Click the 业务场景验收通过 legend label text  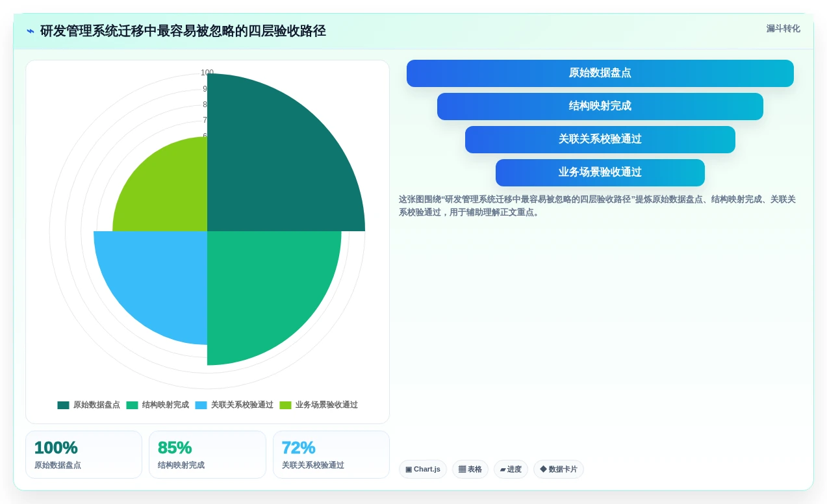327,405
